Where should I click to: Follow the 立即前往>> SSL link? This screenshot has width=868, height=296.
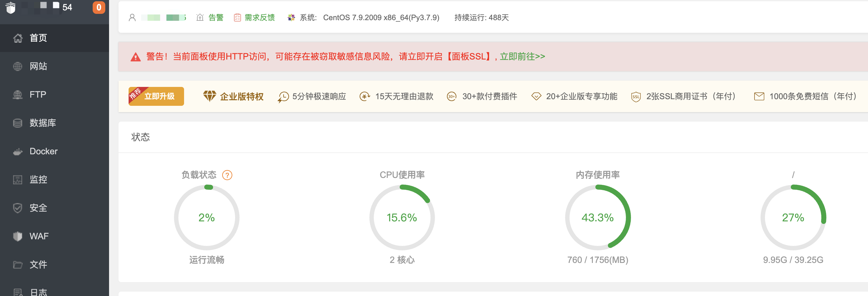click(x=522, y=57)
